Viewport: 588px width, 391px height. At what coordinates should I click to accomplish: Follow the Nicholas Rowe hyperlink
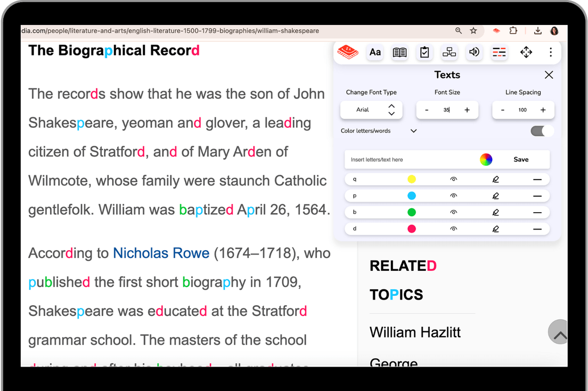coord(161,253)
